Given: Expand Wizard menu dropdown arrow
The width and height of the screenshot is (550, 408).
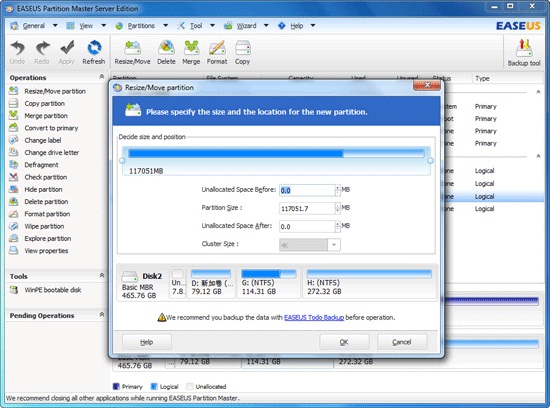Looking at the screenshot, I should [266, 26].
